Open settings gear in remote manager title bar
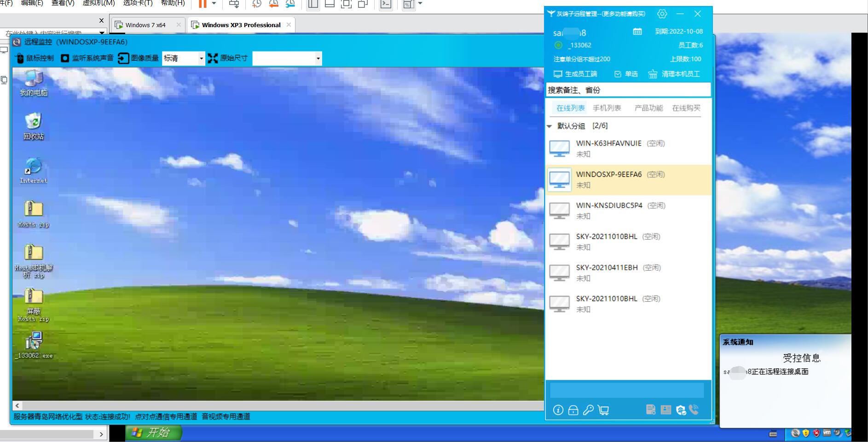This screenshot has width=868, height=442. [662, 14]
